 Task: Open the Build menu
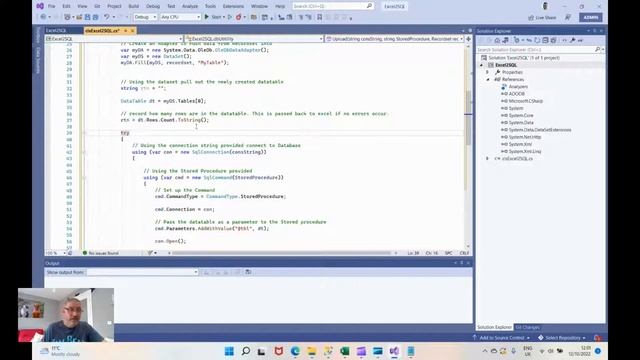coord(133,6)
